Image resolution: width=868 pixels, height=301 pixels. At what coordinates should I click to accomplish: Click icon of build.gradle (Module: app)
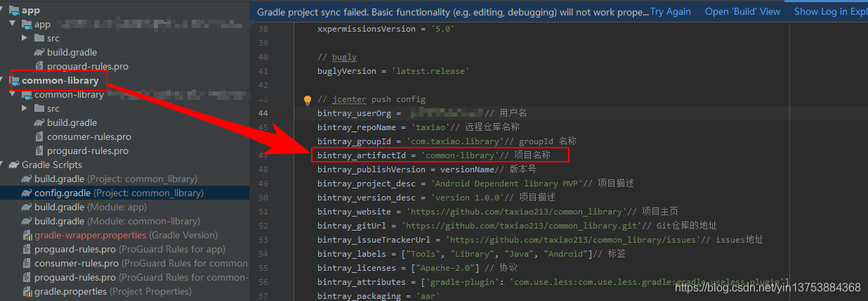pyautogui.click(x=27, y=207)
